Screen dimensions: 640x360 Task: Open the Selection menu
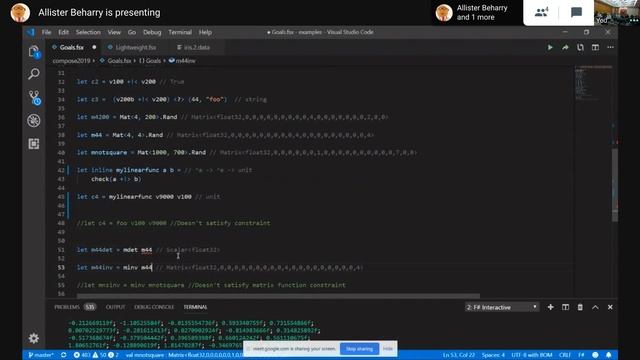click(x=88, y=32)
